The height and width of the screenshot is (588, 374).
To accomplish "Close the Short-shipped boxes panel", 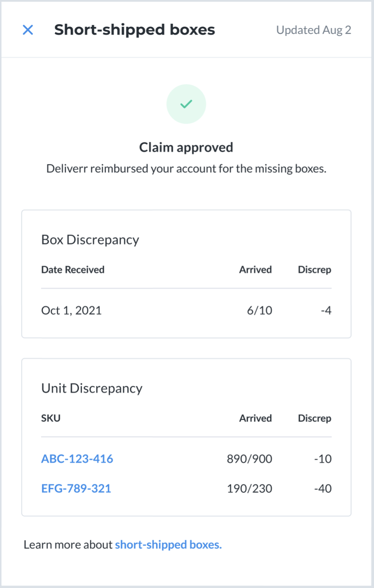I will pyautogui.click(x=28, y=30).
